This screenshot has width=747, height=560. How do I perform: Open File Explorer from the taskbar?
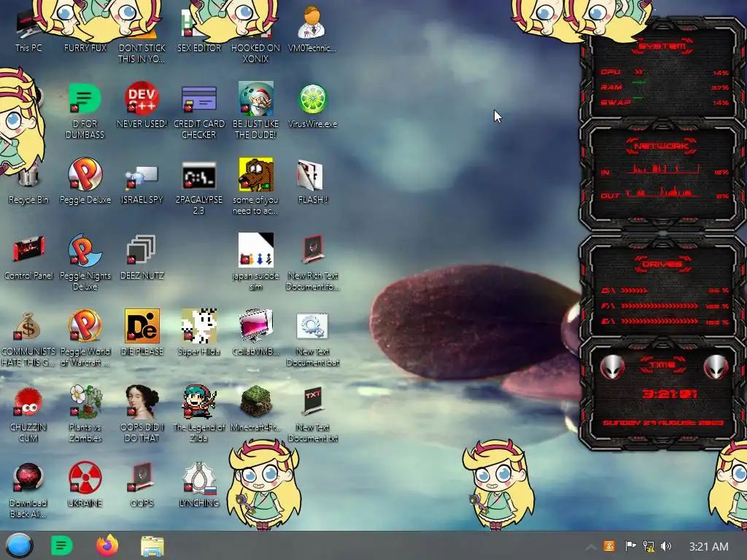(x=152, y=546)
